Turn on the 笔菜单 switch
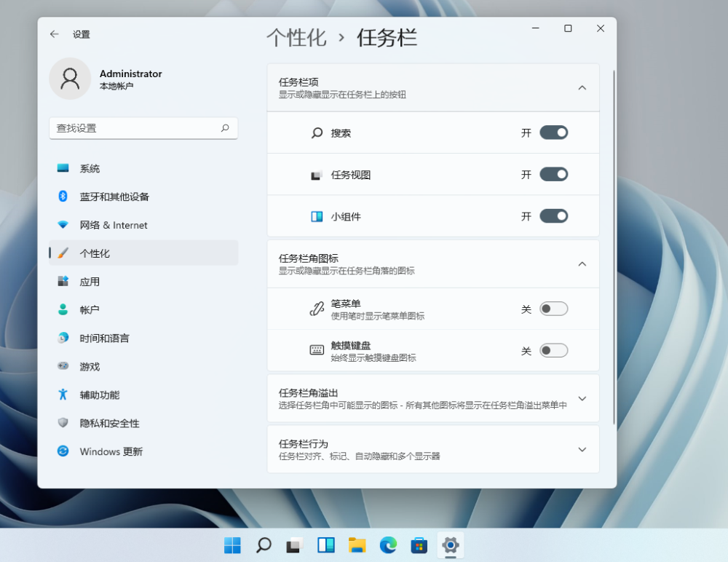This screenshot has width=728, height=562. (553, 309)
